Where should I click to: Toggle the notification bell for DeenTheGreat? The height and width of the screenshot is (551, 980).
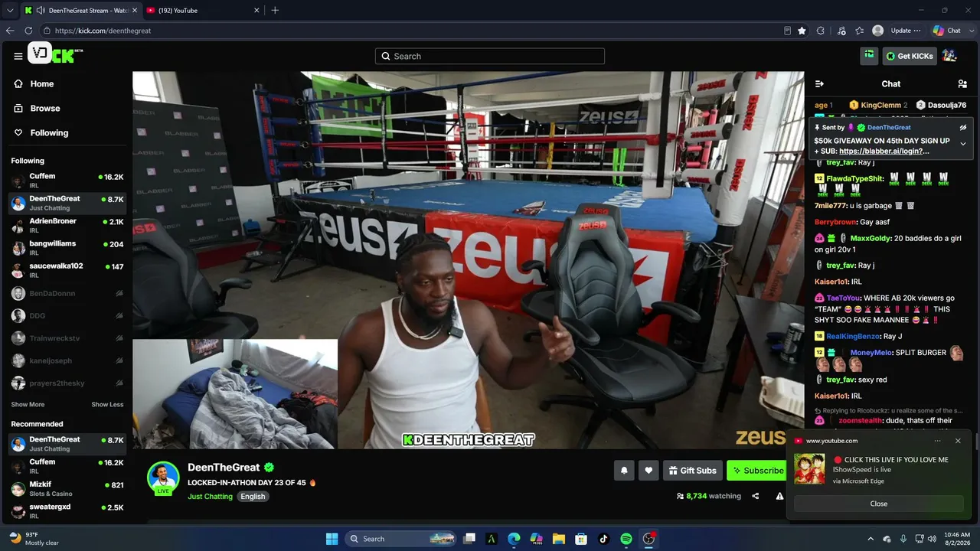click(624, 471)
